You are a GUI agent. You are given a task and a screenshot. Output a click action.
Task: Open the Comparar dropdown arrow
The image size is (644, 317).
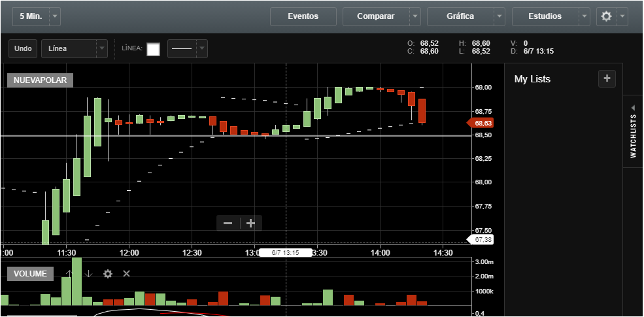[415, 16]
